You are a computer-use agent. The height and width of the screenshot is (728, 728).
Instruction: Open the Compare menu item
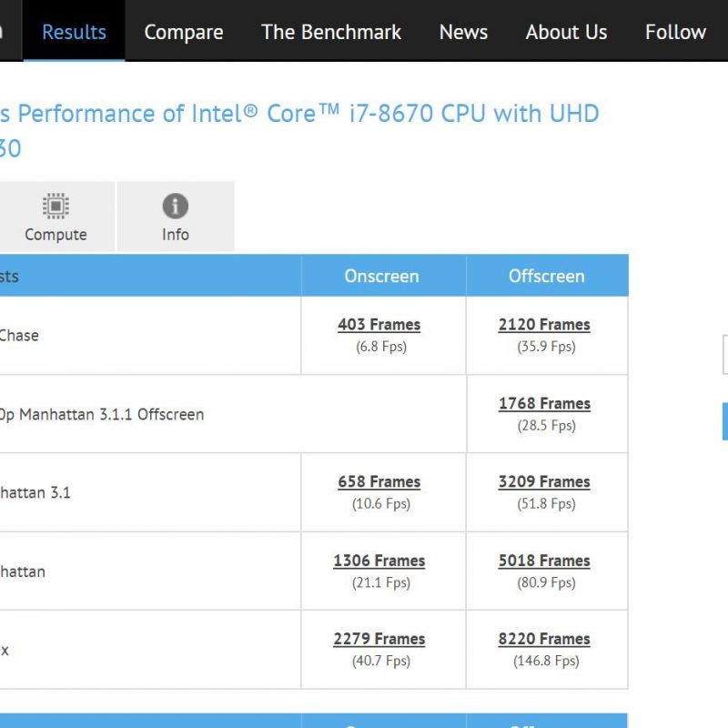(184, 32)
